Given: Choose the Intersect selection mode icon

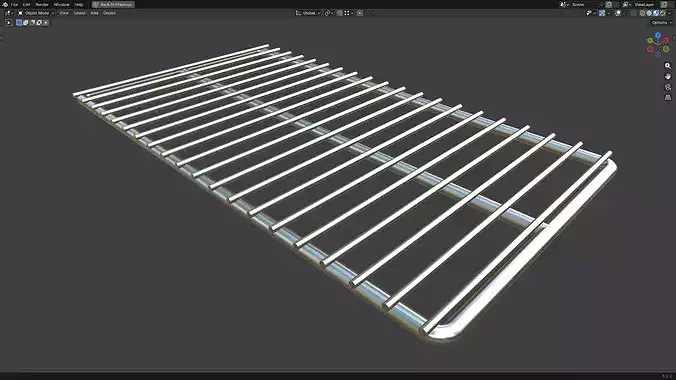Looking at the screenshot, I should tap(46, 22).
